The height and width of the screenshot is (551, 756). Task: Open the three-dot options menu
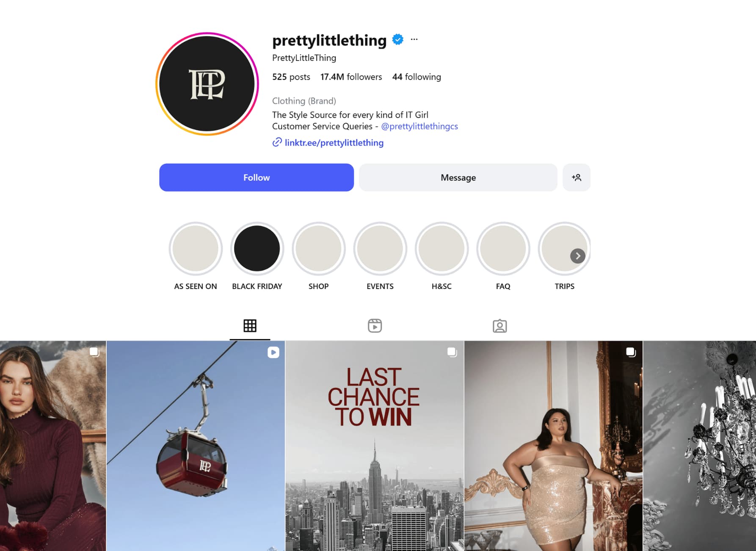click(414, 39)
